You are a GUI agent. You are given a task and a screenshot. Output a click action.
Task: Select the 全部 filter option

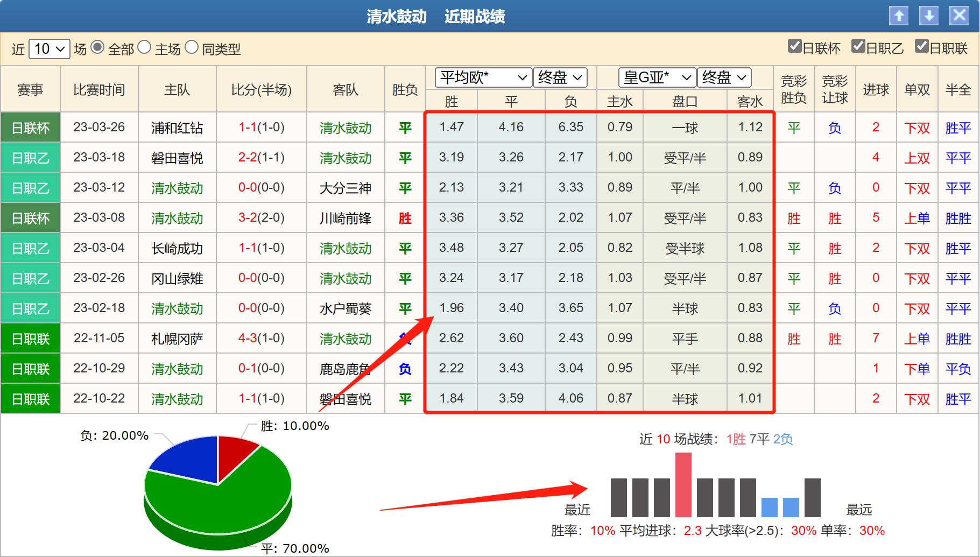(97, 49)
